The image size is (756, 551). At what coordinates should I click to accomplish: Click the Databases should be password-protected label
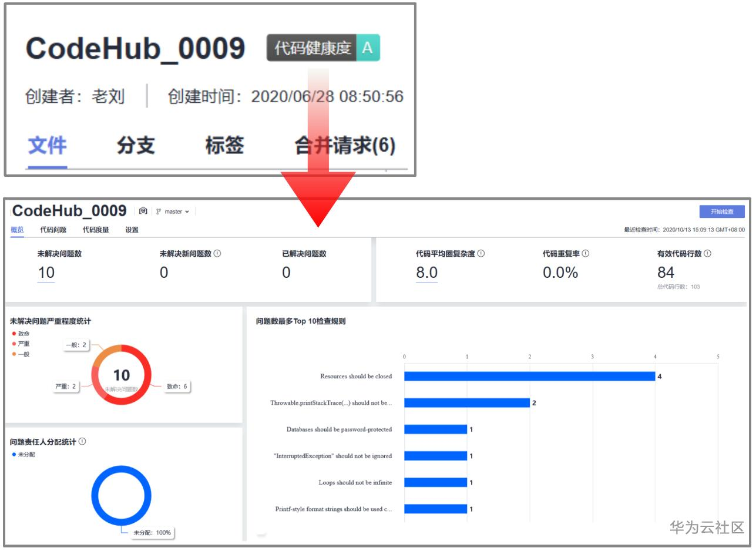pos(339,429)
